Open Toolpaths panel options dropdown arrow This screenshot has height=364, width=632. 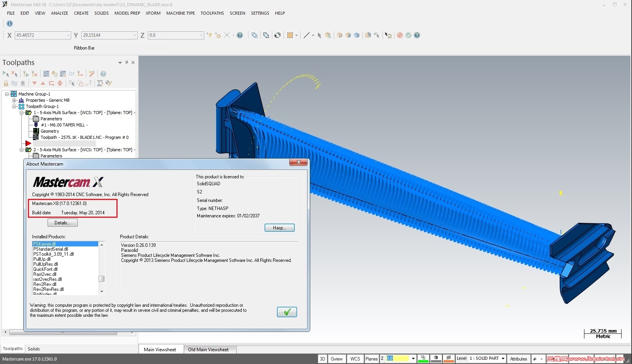[x=120, y=63]
